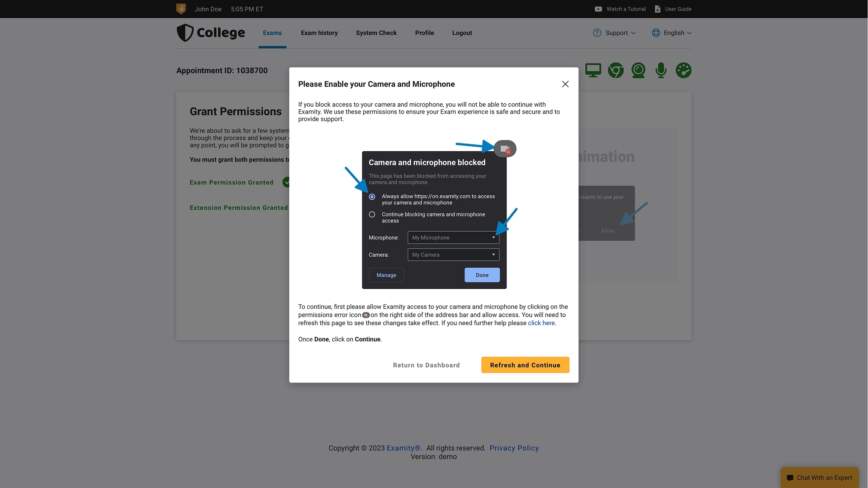Click the '5:05 PM ET' time text
The image size is (868, 488).
click(247, 9)
